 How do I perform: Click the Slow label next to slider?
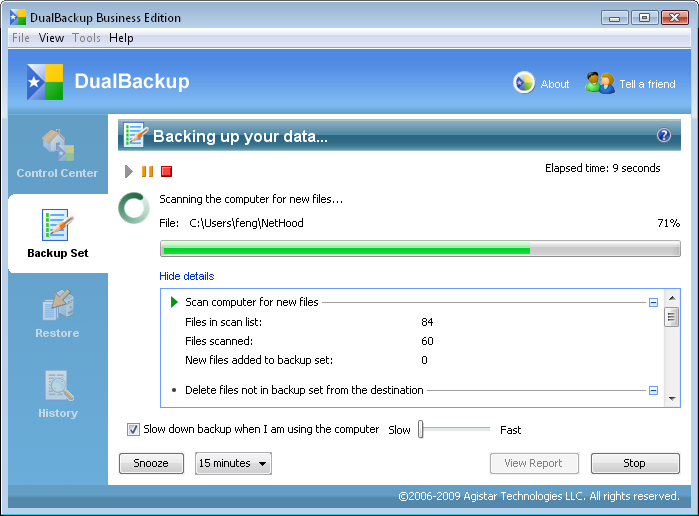point(399,430)
